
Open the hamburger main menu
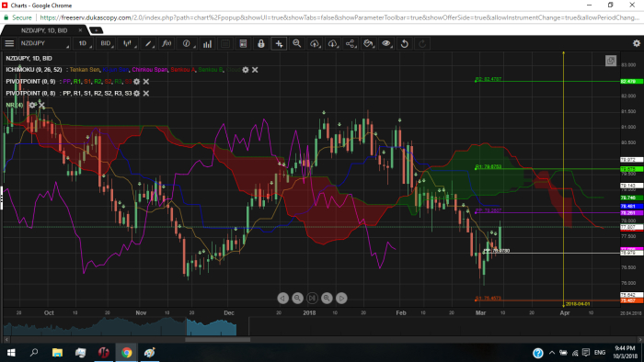[9, 43]
